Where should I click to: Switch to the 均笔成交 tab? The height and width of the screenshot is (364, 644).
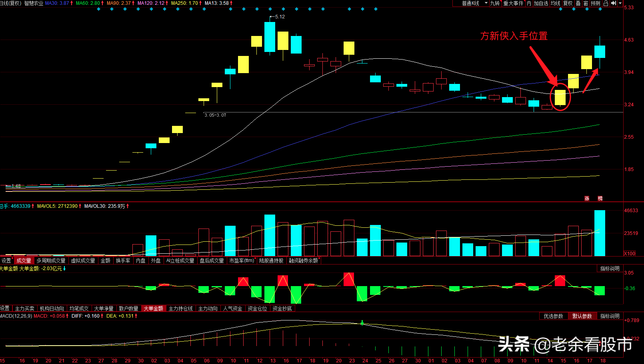(x=79, y=308)
